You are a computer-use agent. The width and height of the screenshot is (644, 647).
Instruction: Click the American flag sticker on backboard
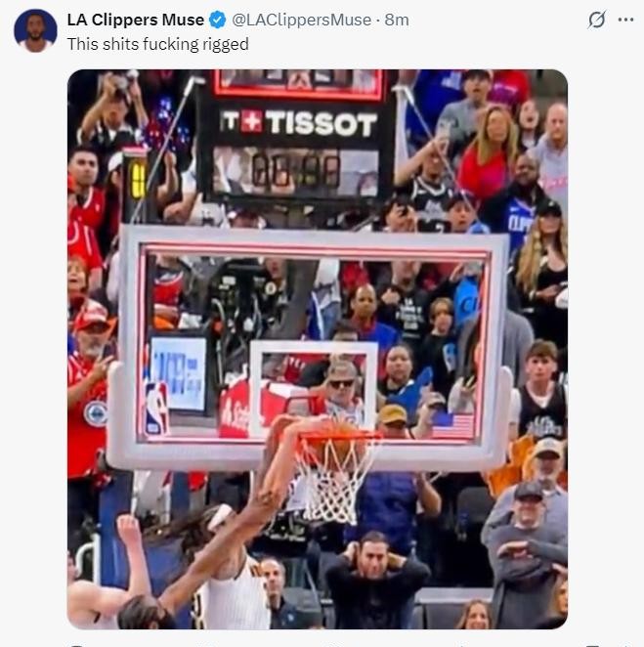[453, 426]
